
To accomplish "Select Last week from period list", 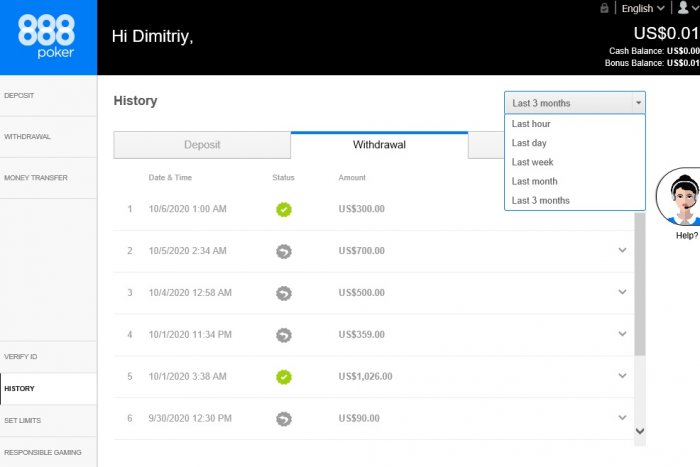I will point(532,162).
